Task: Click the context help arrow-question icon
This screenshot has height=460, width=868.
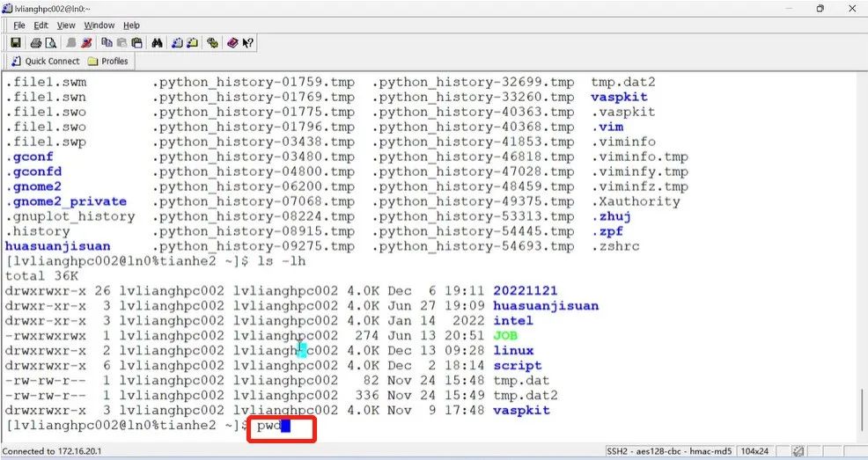Action: click(247, 42)
